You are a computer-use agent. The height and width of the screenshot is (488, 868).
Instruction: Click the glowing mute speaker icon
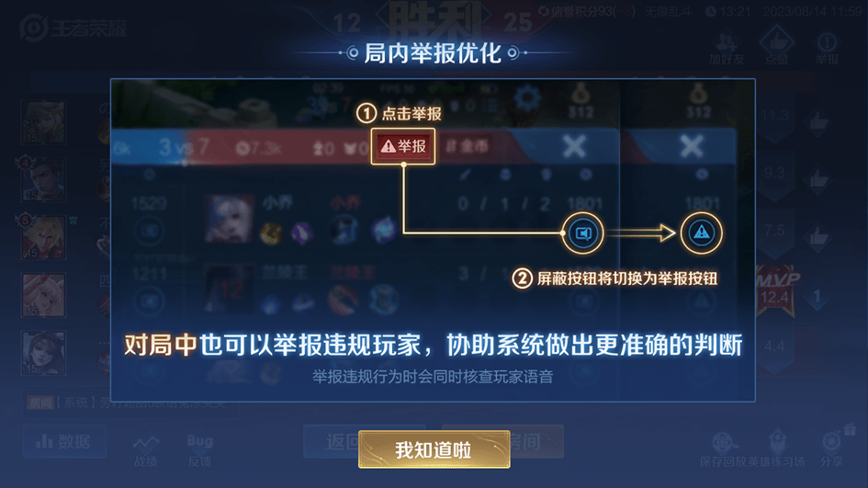[583, 233]
